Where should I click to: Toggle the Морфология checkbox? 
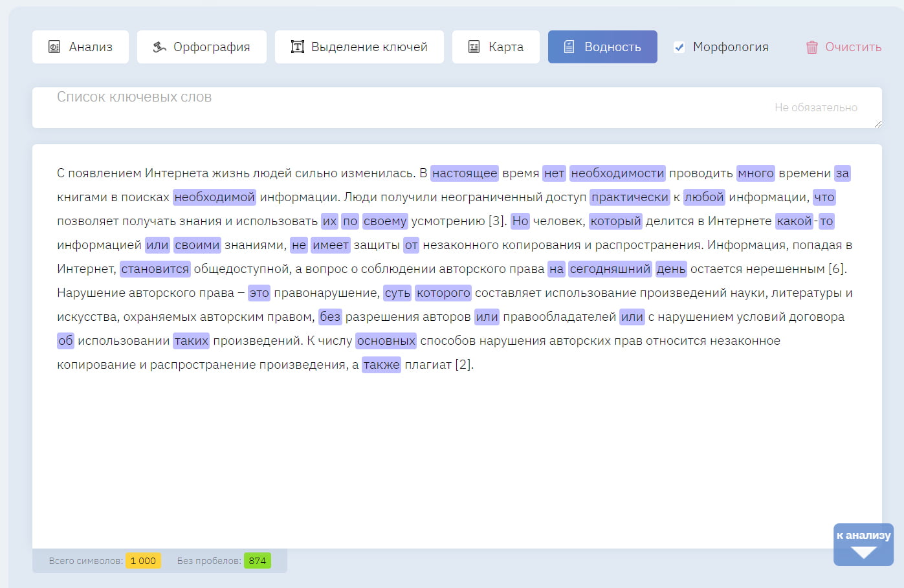coord(679,47)
